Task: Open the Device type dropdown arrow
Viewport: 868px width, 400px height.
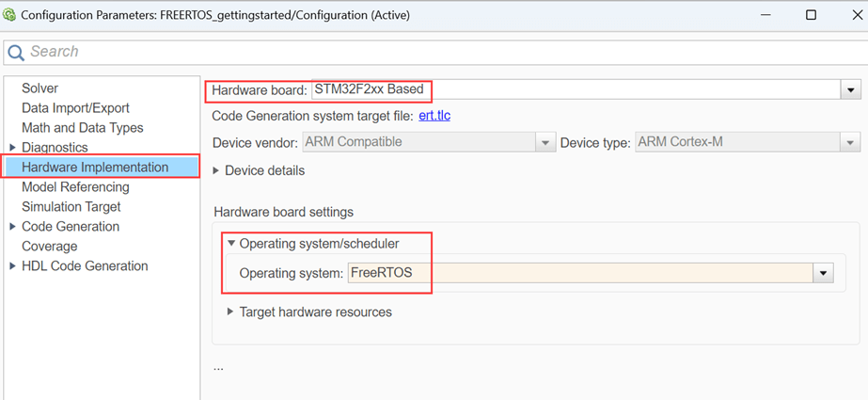Action: click(850, 142)
